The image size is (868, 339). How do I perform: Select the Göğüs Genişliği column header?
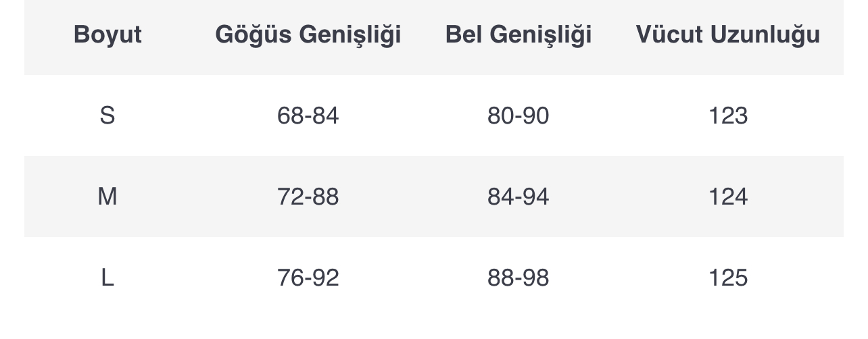tap(308, 34)
